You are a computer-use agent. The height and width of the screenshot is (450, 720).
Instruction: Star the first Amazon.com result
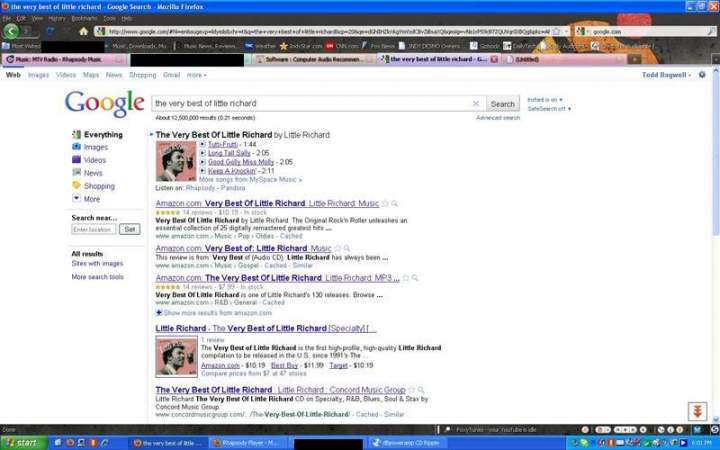(385, 203)
